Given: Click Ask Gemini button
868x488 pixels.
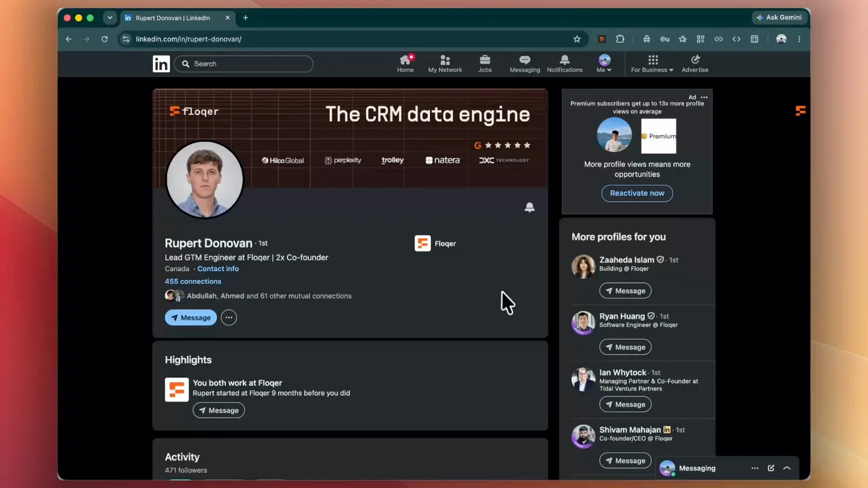Looking at the screenshot, I should [x=779, y=18].
